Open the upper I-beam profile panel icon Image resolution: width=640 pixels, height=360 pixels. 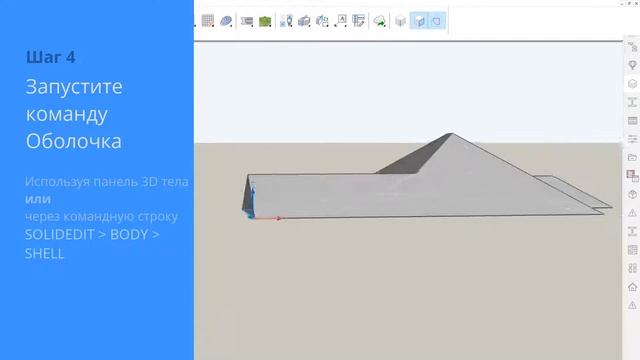tap(632, 102)
